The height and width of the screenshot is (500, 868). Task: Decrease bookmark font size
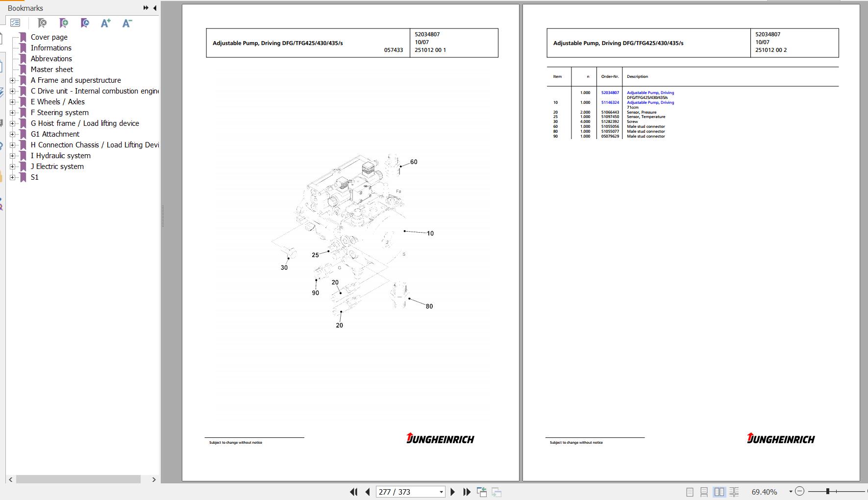(127, 23)
